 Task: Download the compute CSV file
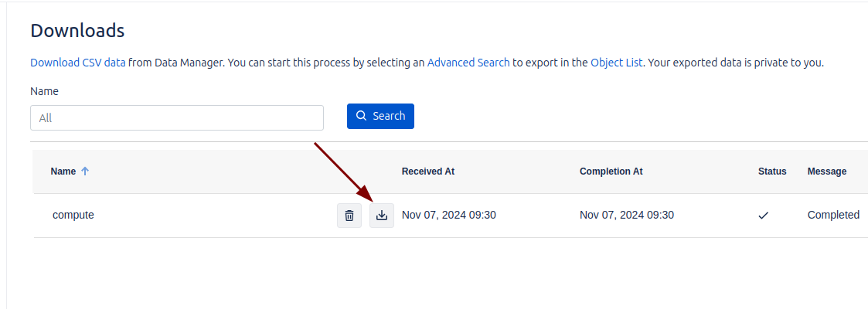coord(381,216)
